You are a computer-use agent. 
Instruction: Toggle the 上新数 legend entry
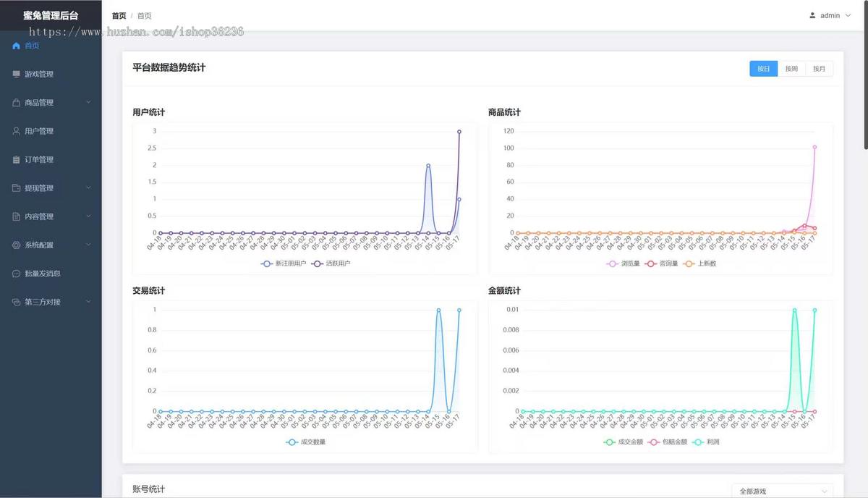(699, 263)
